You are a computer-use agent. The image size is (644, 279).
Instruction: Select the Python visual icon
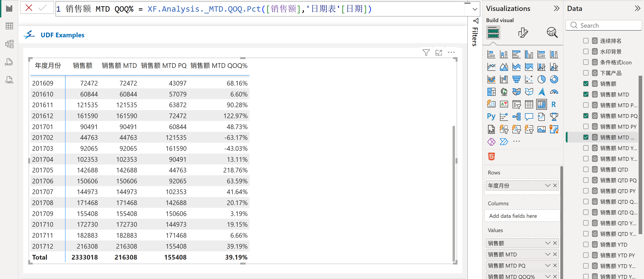(x=491, y=117)
